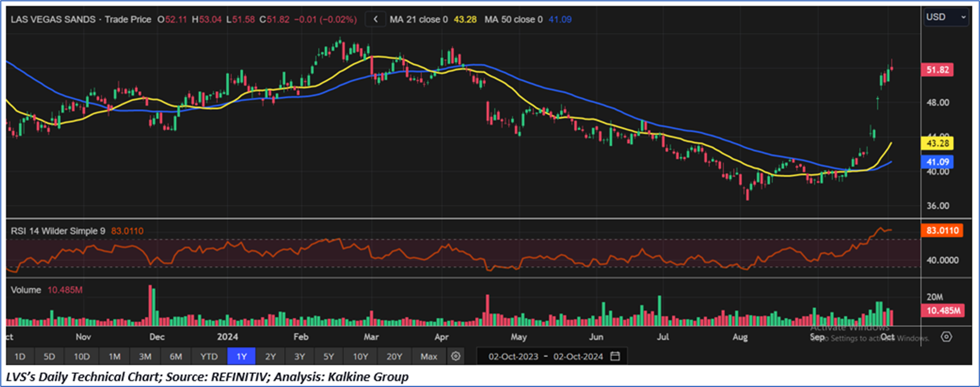Edit the 02-Oct-2023 start date

point(513,357)
